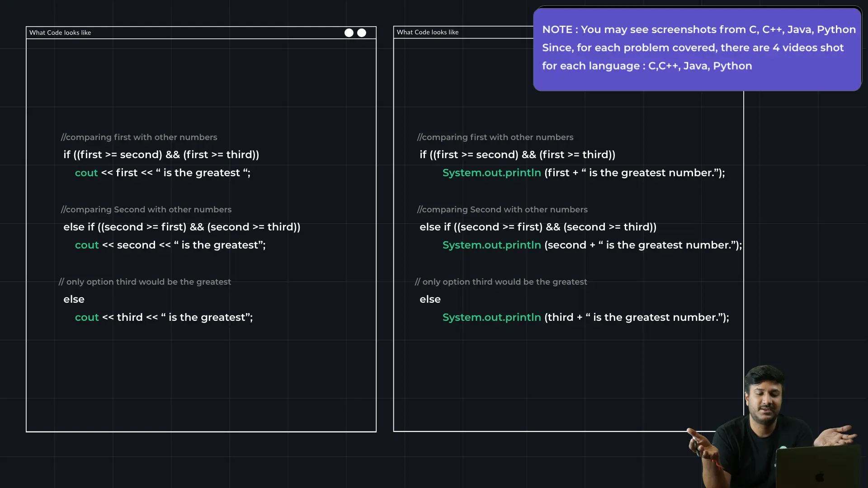
Task: Click System.out.println on the first + line
Action: [x=491, y=173]
